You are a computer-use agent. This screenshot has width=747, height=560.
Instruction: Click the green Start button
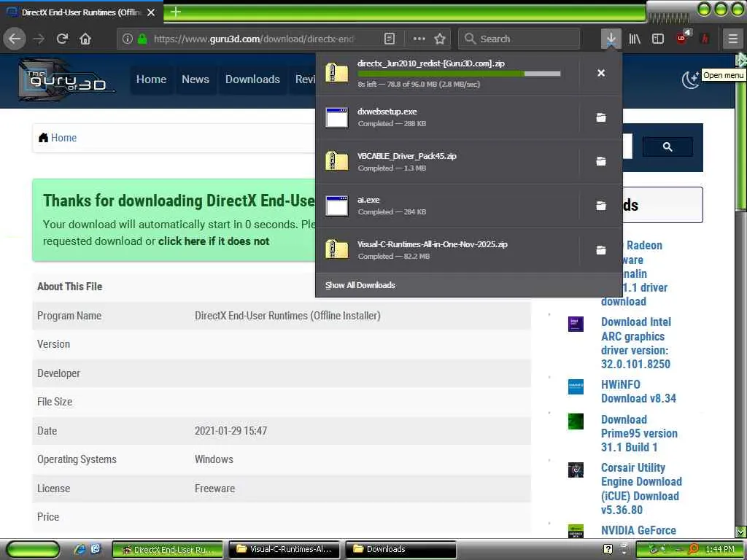click(x=33, y=550)
